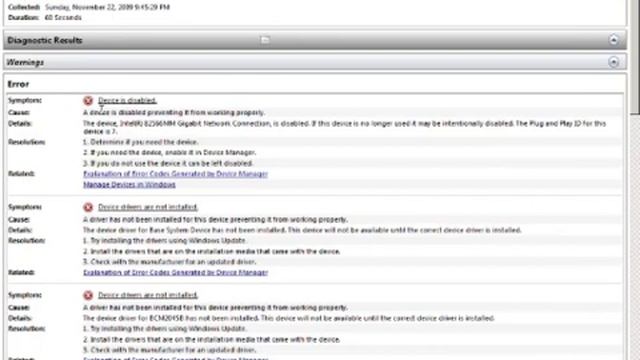
Task: Click the red error icon of Base System Device entry
Action: click(x=88, y=207)
